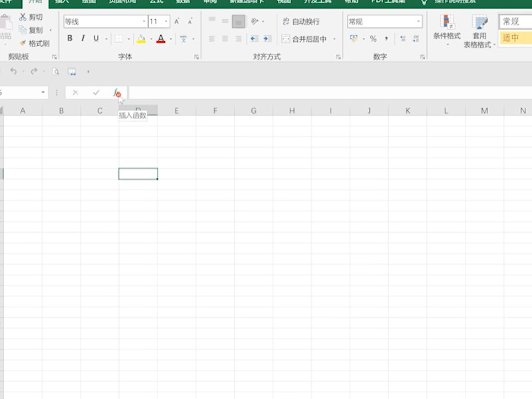532x399 pixels.
Task: Click the Insert Function fx icon
Action: [x=116, y=92]
